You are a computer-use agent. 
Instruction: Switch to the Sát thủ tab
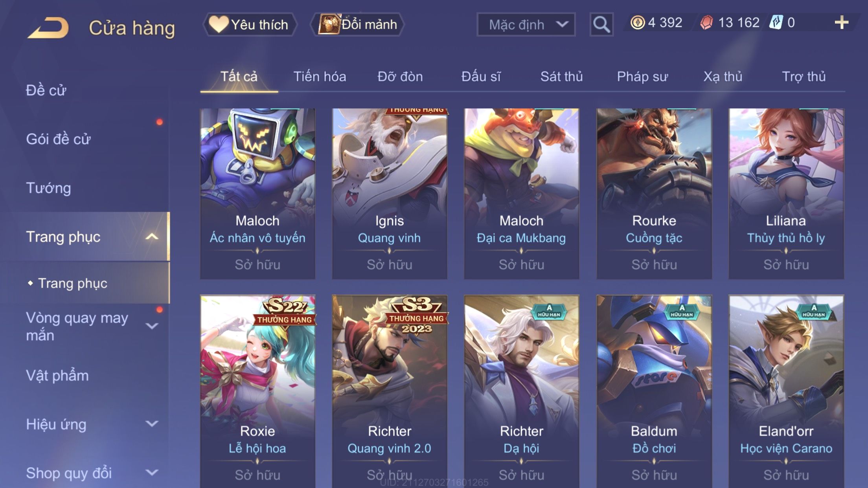tap(561, 77)
